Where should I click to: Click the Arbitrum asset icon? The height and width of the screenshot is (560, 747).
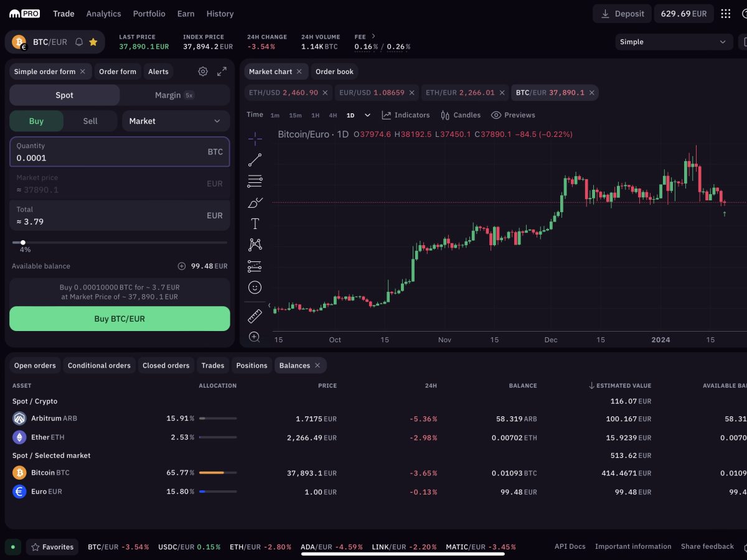(x=19, y=419)
